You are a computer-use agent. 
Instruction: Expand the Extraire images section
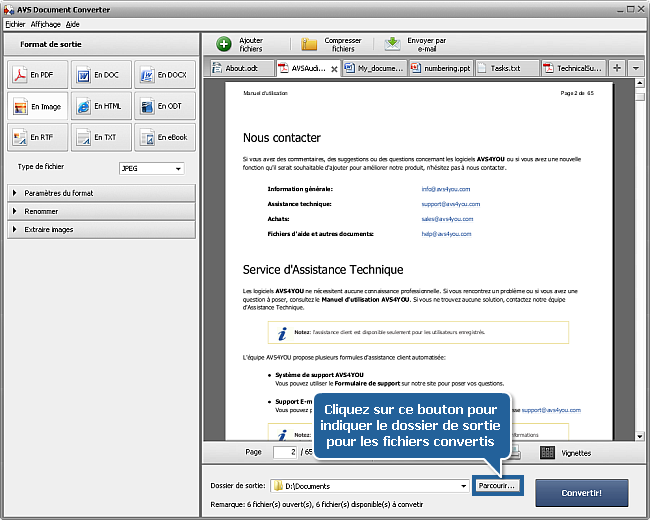point(101,229)
